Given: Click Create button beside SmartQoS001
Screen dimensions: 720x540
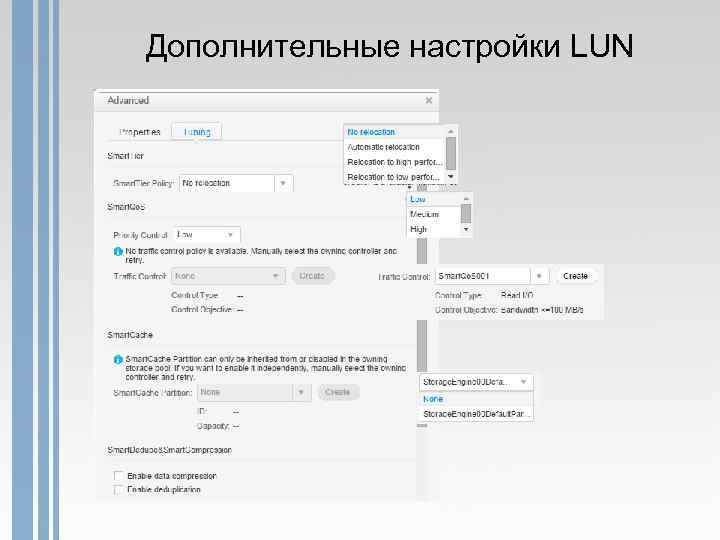Looking at the screenshot, I should pyautogui.click(x=575, y=276).
